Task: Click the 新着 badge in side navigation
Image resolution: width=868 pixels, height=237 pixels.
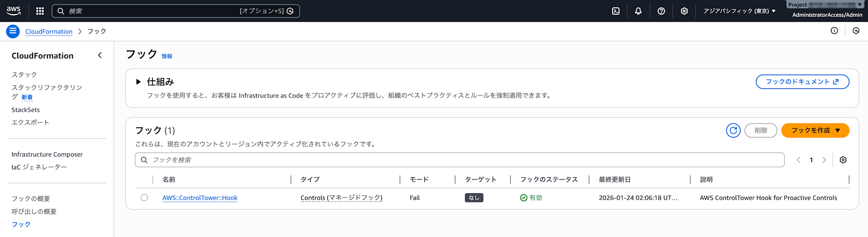Action: pos(27,97)
